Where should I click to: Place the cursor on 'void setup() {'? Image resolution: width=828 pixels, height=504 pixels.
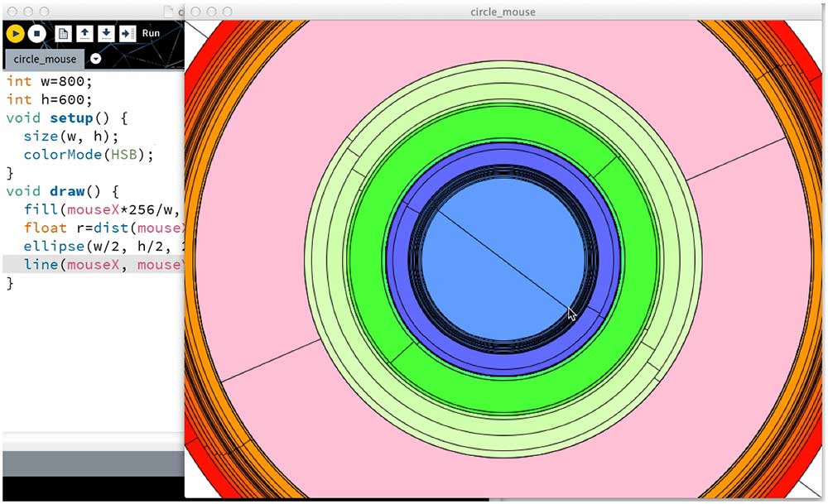pos(66,118)
